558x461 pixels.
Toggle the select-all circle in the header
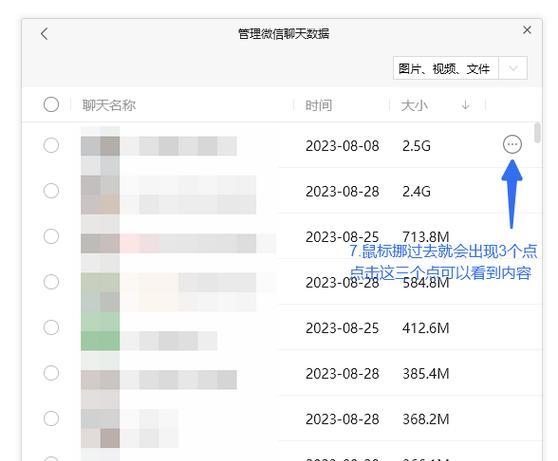pyautogui.click(x=51, y=105)
